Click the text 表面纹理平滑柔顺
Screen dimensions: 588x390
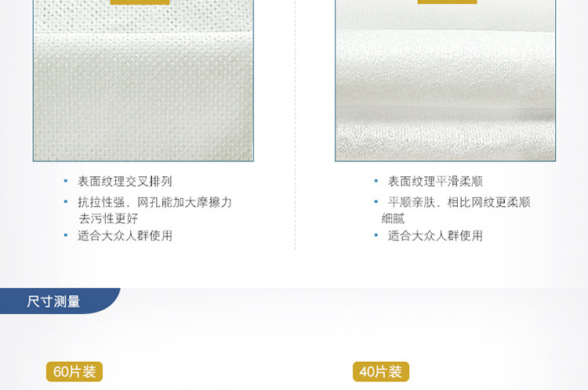click(x=435, y=182)
